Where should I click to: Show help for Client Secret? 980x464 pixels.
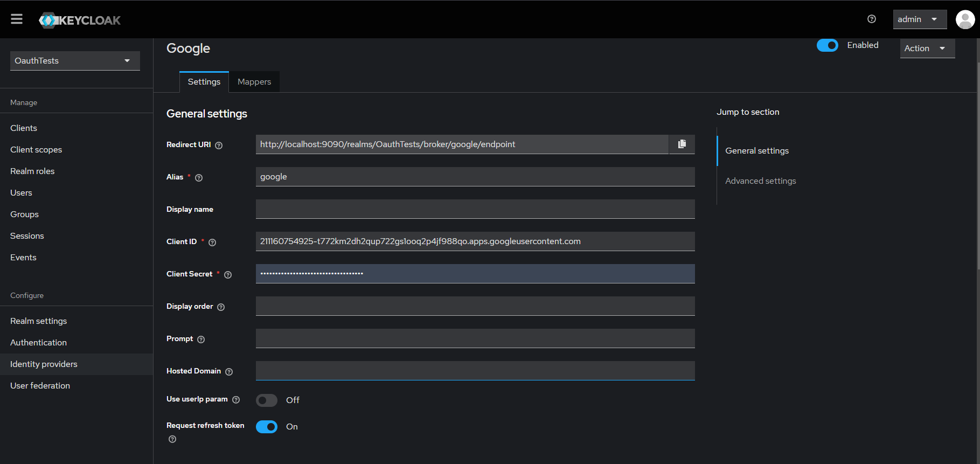coord(228,275)
